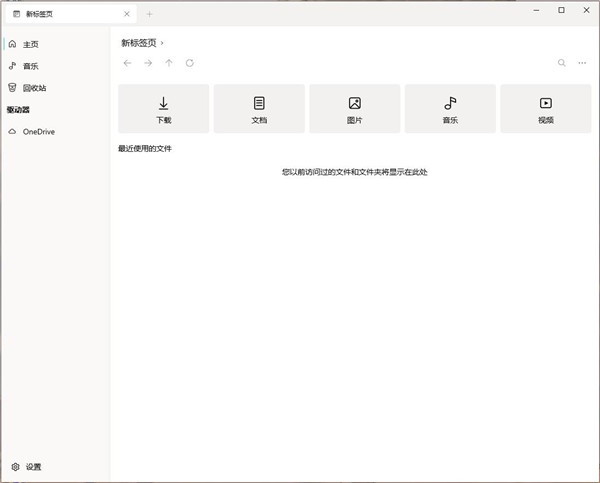Click the 新标签页 breadcrumb
Image resolution: width=600 pixels, height=483 pixels.
[x=139, y=43]
